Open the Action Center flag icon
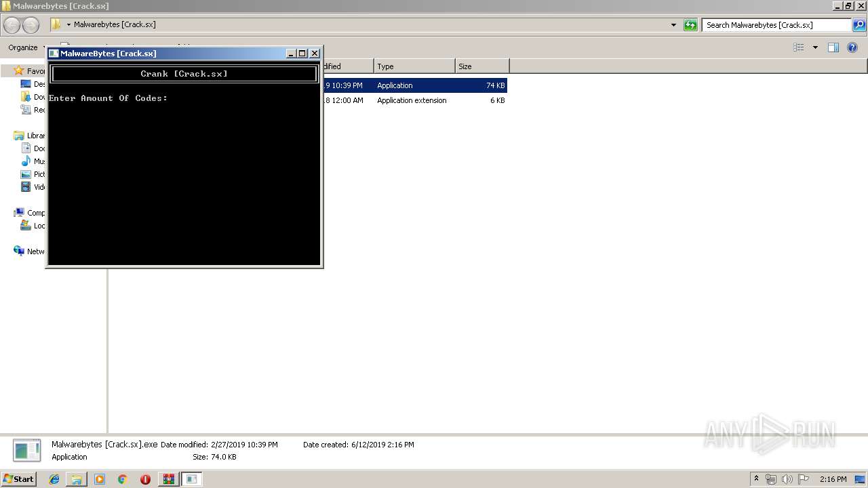The width and height of the screenshot is (868, 488). [x=804, y=479]
